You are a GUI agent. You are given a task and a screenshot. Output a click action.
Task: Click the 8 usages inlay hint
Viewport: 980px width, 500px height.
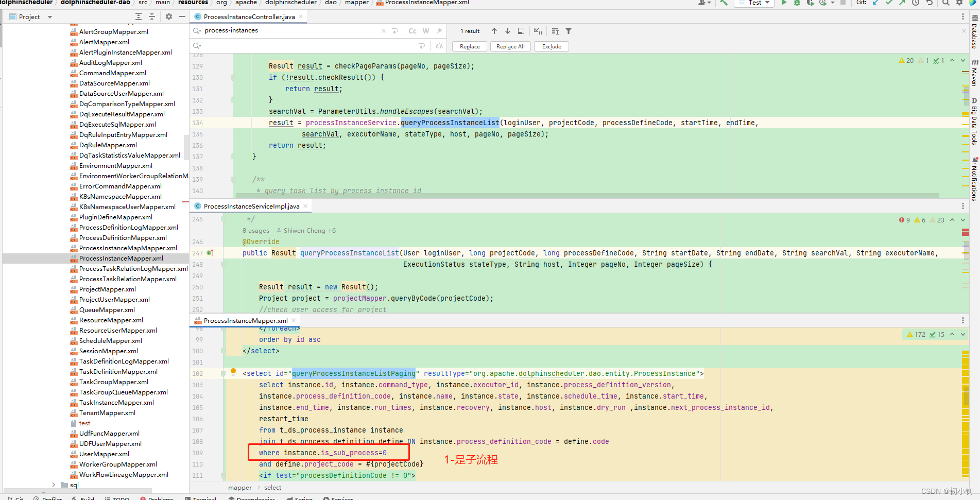click(256, 231)
